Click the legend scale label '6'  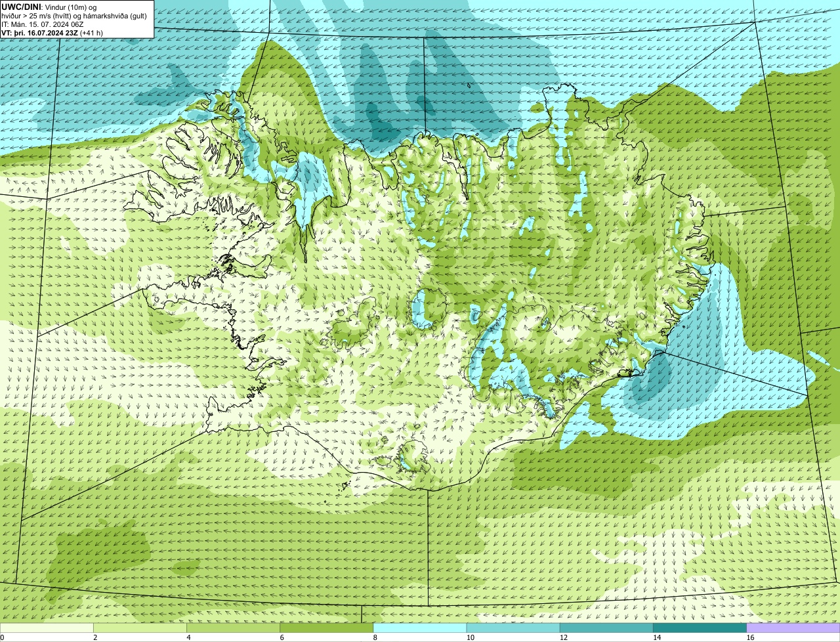(282, 637)
